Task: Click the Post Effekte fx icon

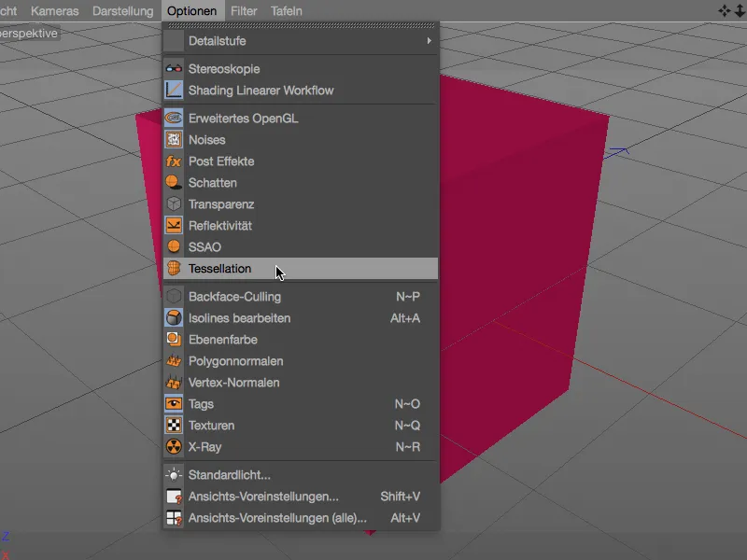Action: pos(174,161)
